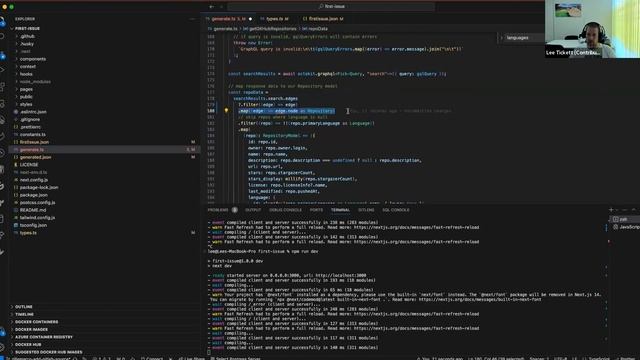Go back with the navigation arrow
The height and width of the screenshot is (360, 640).
pyautogui.click(x=211, y=7)
